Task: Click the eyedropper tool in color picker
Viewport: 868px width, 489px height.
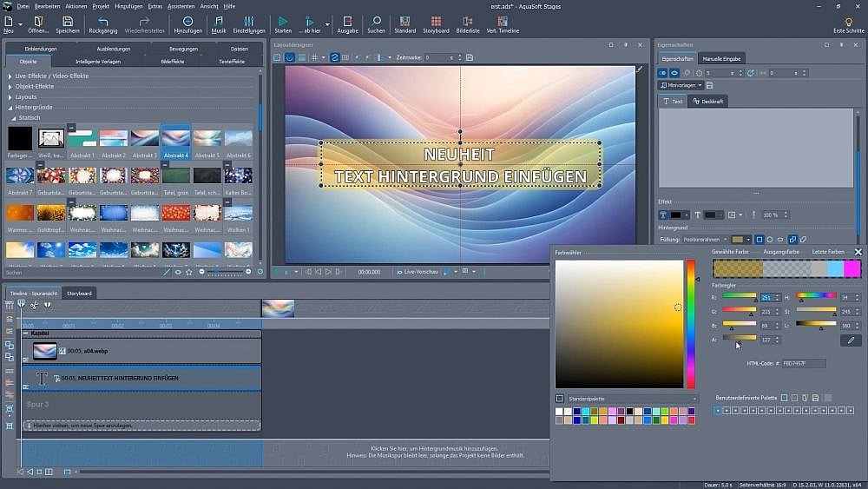Action: click(851, 340)
